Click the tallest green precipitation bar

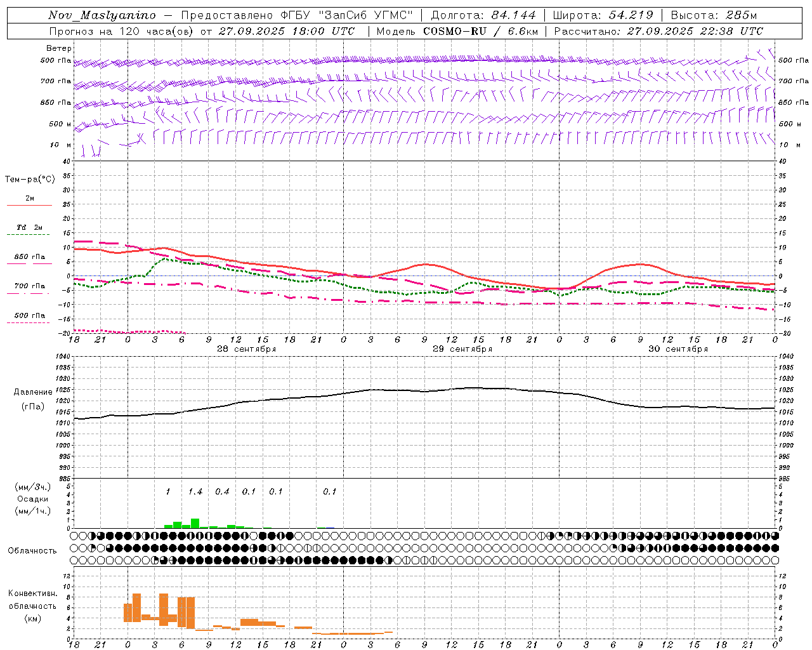[195, 524]
